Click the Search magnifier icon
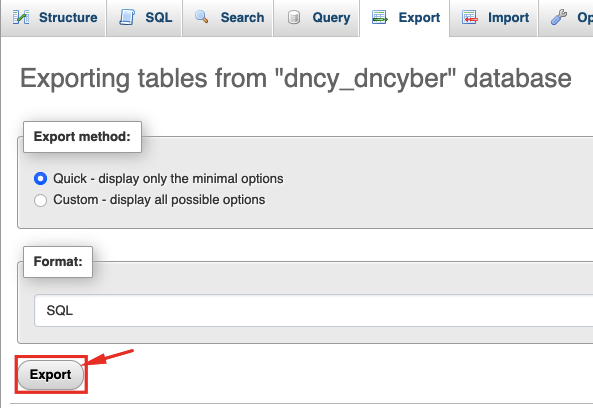This screenshot has width=593, height=408. pyautogui.click(x=202, y=17)
